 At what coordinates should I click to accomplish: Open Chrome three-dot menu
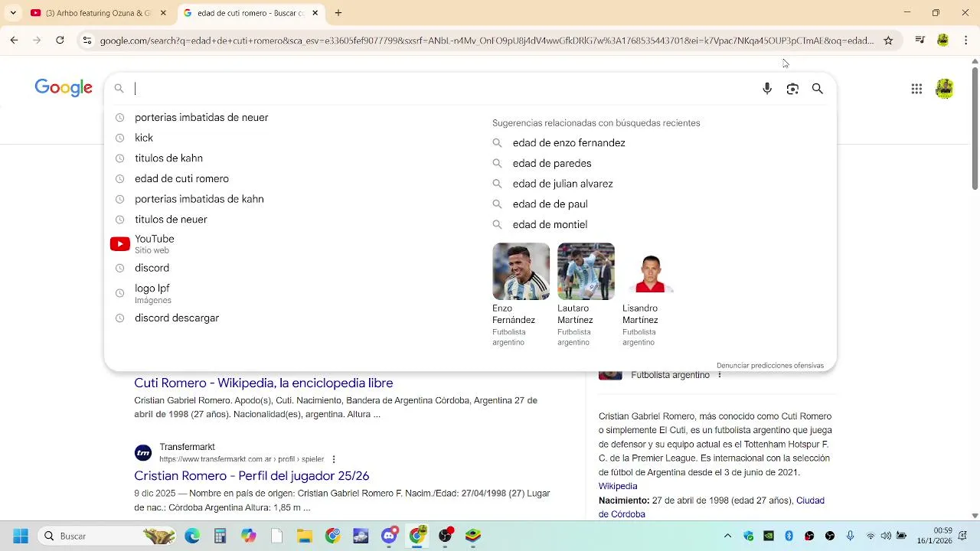pyautogui.click(x=966, y=41)
